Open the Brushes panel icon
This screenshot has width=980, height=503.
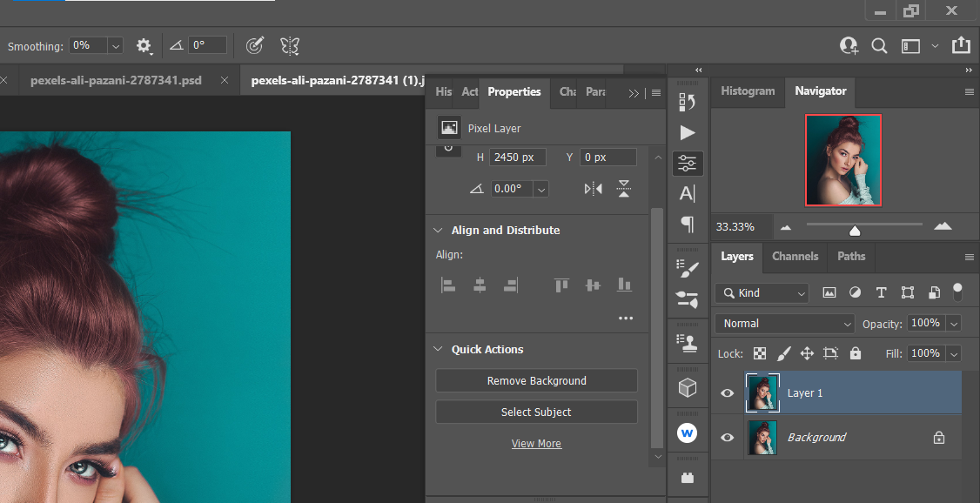pos(688,298)
